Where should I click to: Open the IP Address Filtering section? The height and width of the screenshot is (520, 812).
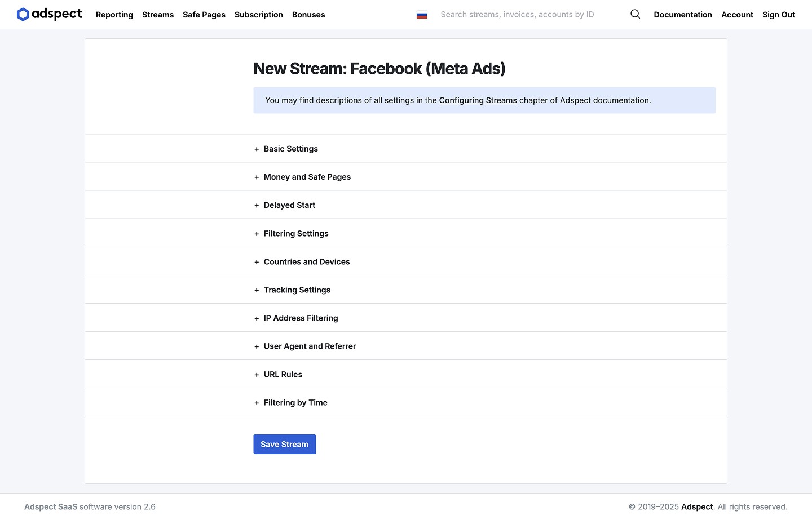pos(301,318)
